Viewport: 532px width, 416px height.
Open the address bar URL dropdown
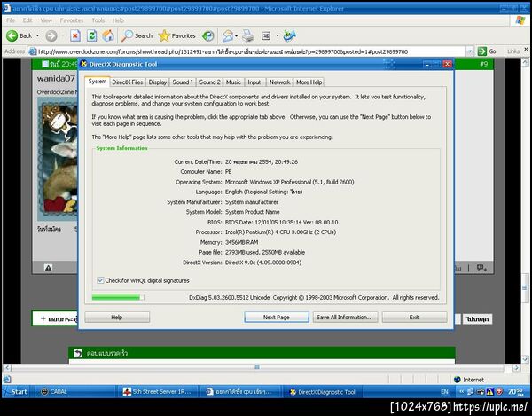click(470, 51)
